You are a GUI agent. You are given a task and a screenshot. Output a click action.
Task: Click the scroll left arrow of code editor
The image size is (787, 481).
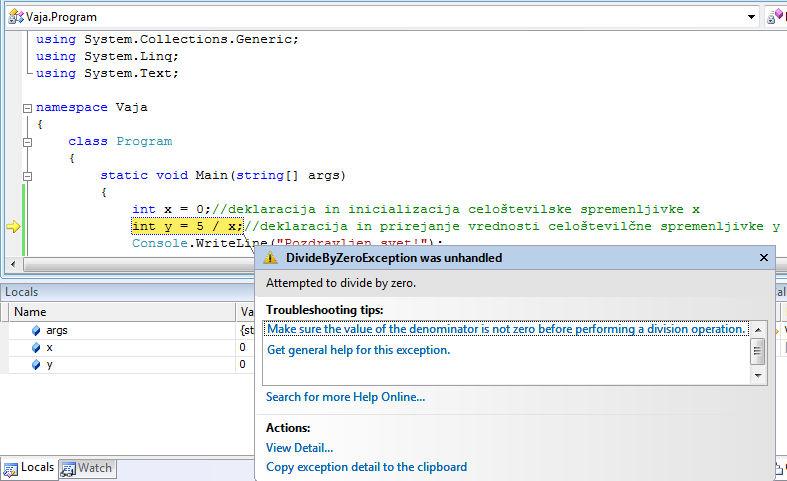click(x=13, y=264)
